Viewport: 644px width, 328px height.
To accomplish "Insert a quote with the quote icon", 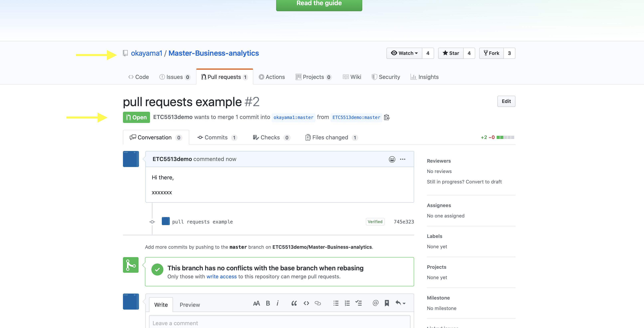I will [294, 303].
